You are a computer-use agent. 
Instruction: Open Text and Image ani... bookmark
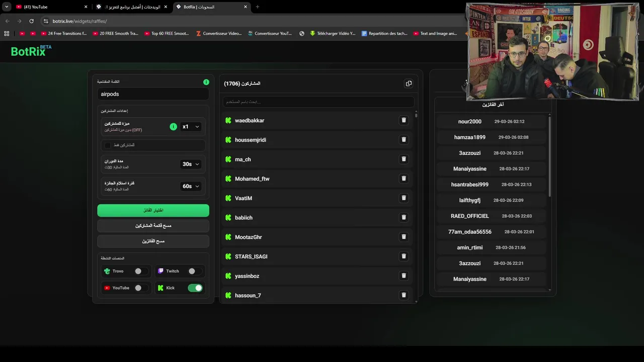[435, 34]
